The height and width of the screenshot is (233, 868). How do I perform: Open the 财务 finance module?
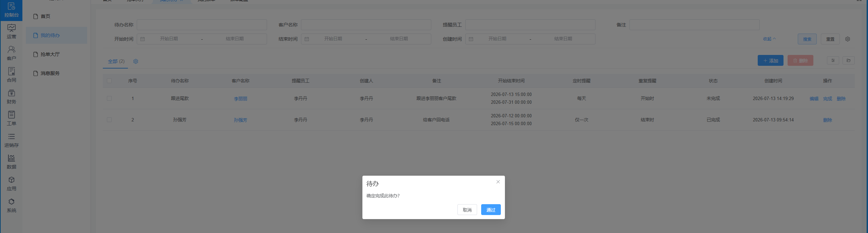(11, 97)
